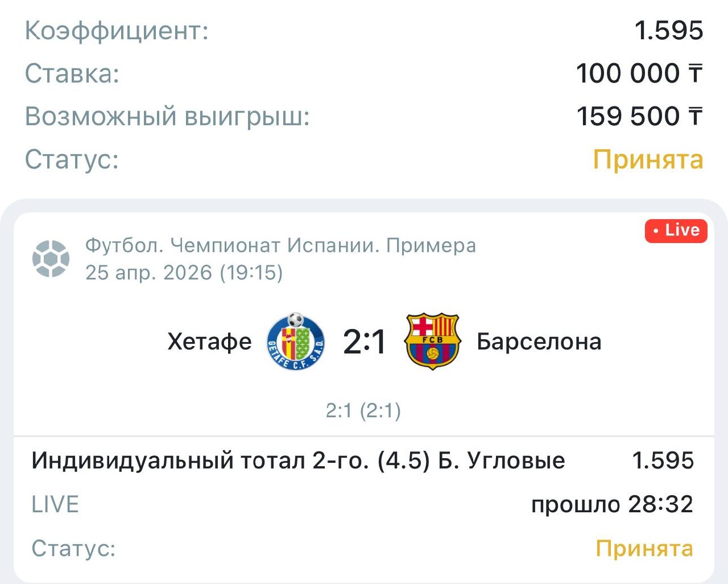The height and width of the screenshot is (584, 728).
Task: Click the Принята status in the top summary
Action: 648,159
